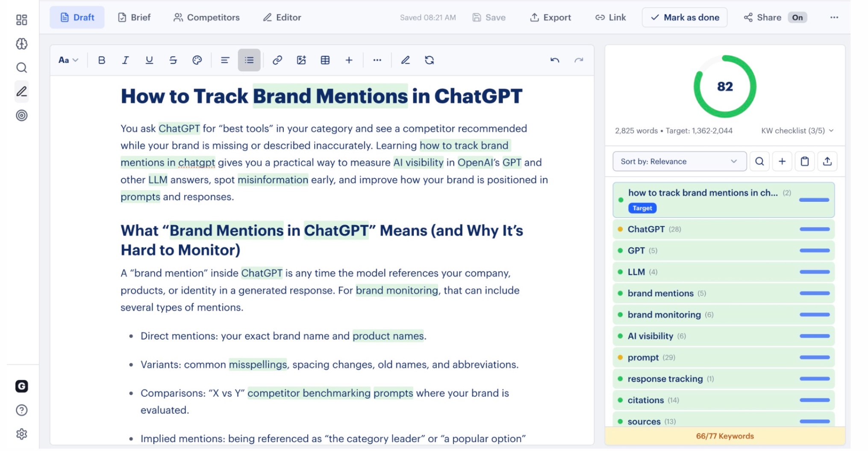Apply bold formatting
The height and width of the screenshot is (451, 868).
pos(101,60)
